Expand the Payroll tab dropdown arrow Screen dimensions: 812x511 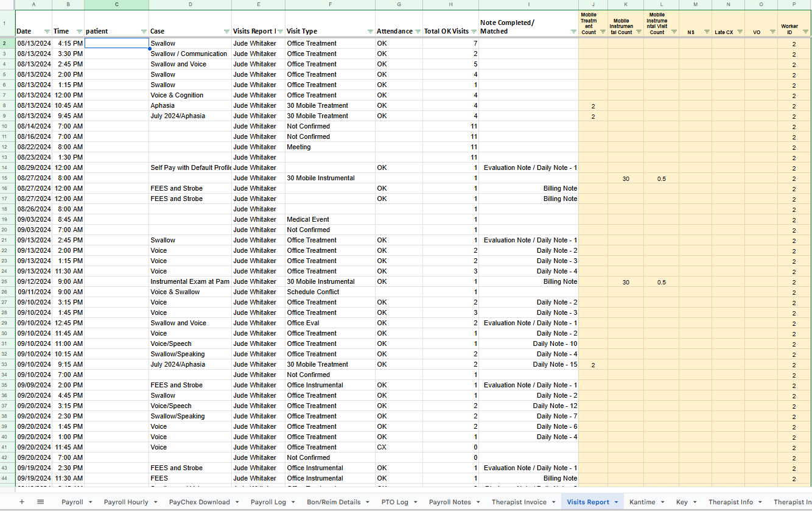pyautogui.click(x=91, y=502)
